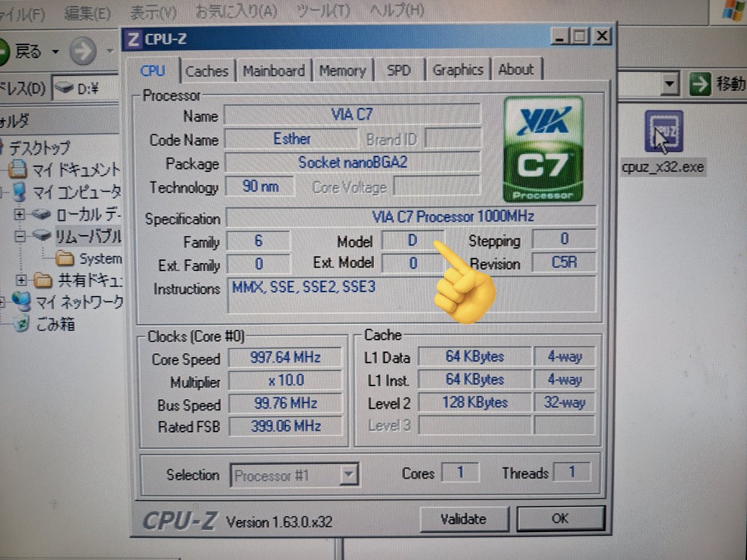Click the VIA C7 processor logo
This screenshot has height=560, width=747.
click(x=543, y=149)
